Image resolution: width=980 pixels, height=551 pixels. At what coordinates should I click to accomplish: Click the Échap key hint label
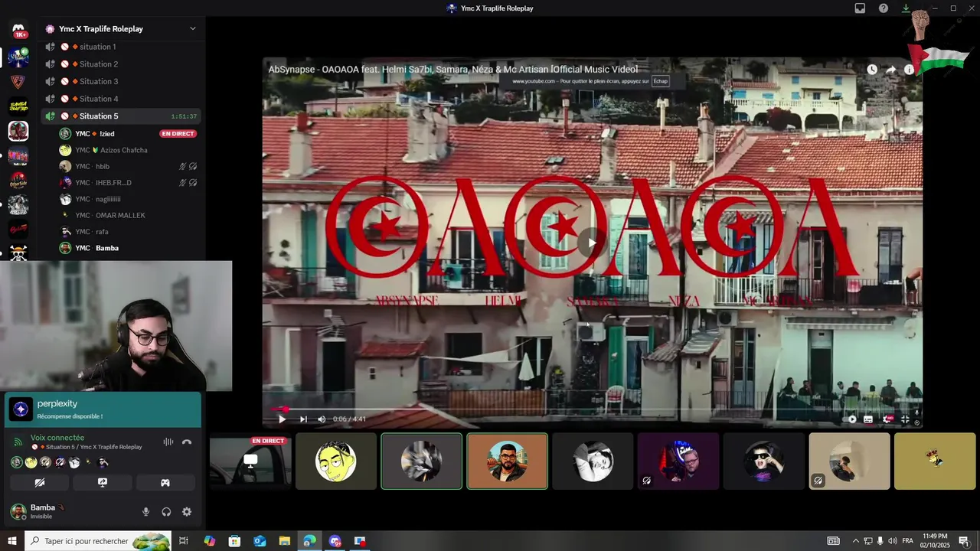(x=660, y=81)
